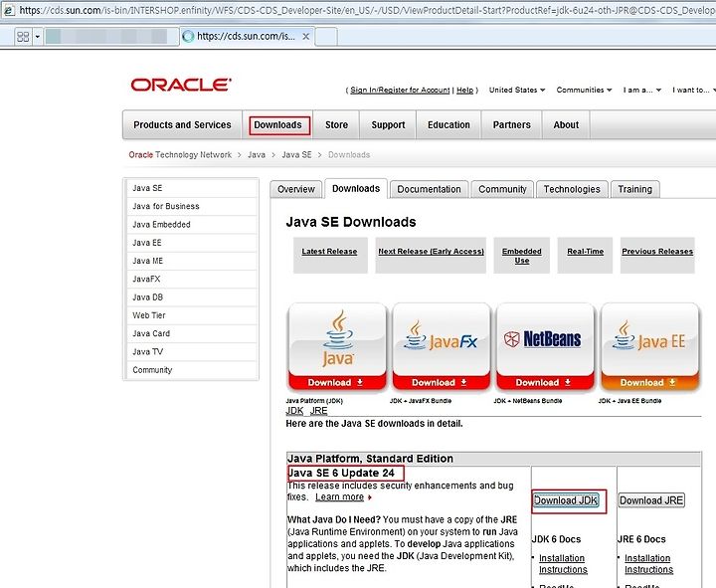The image size is (716, 588).
Task: Open JRE 6 Docs Installation Instructions
Action: [648, 564]
